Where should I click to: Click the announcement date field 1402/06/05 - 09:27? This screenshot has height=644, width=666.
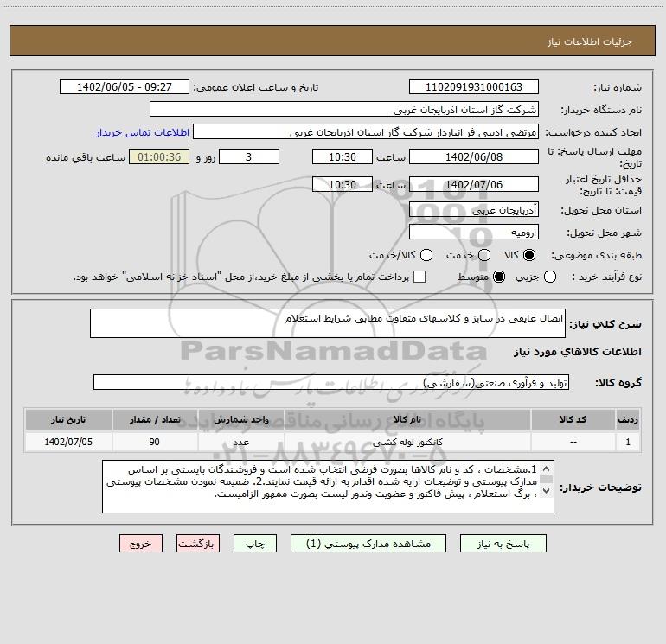(124, 86)
